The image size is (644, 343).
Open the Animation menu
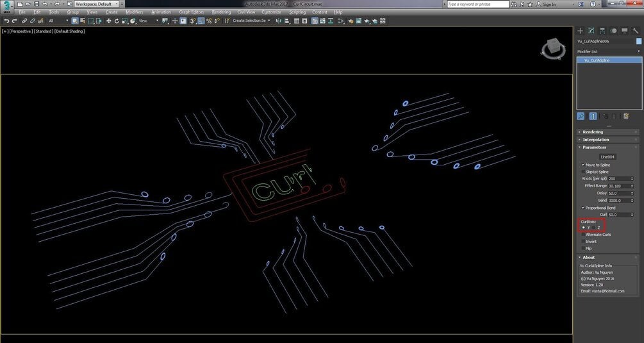pos(161,12)
